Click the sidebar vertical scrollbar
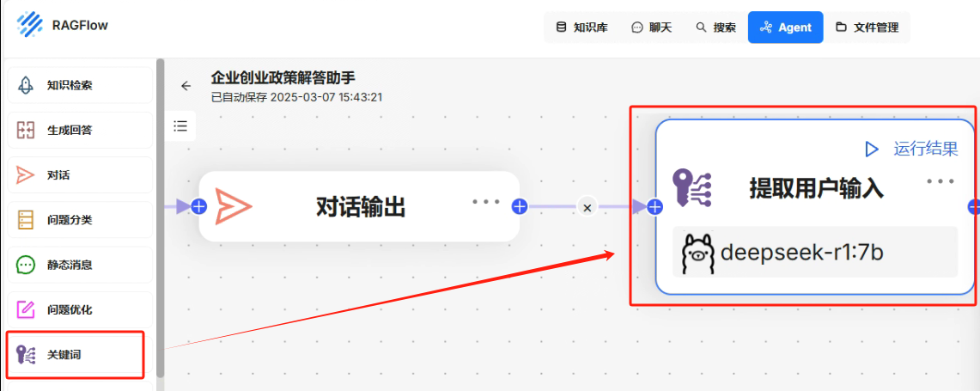980x391 pixels. point(160,215)
